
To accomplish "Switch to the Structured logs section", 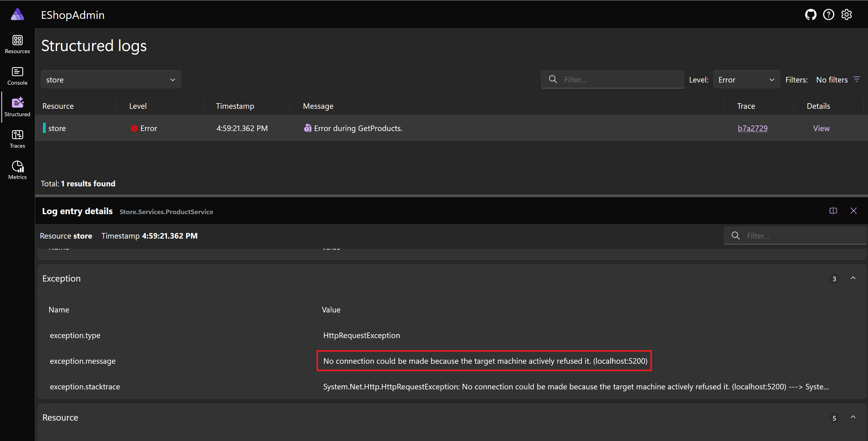I will (17, 106).
